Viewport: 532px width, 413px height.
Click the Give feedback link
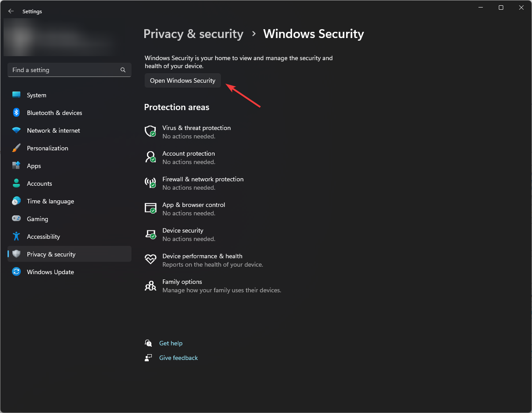pyautogui.click(x=178, y=358)
